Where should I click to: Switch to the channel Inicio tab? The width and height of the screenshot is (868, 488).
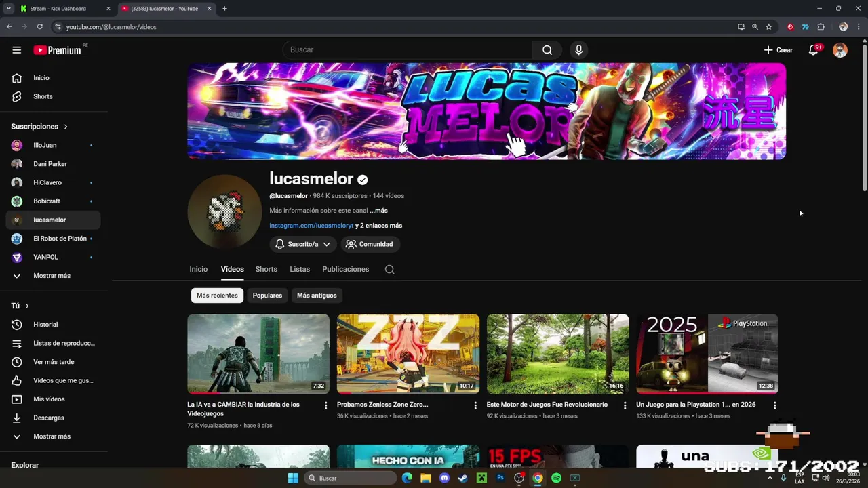coord(199,269)
